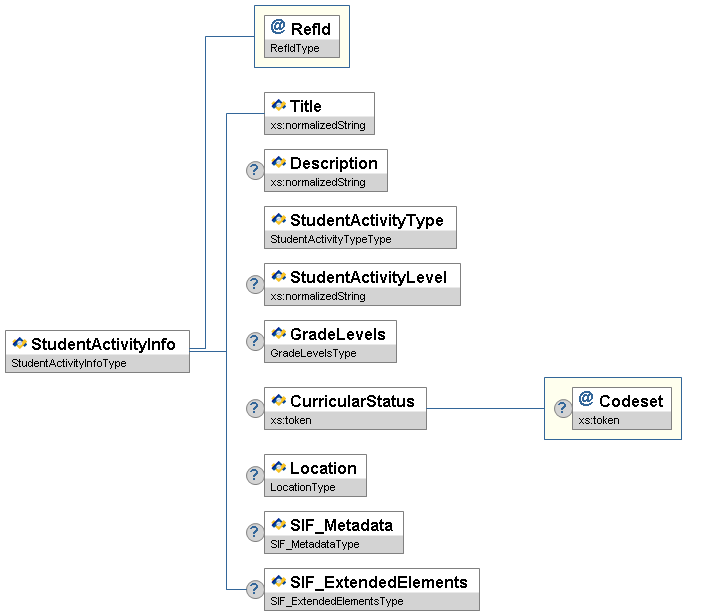Screen dimensions: 704x615
Task: Click the optional marker beside StudentActivityLevel
Action: (x=255, y=284)
